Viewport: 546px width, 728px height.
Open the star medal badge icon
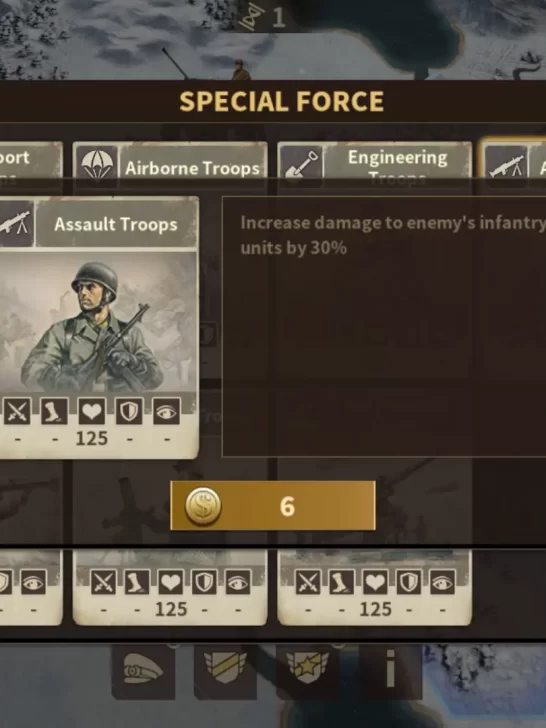(x=307, y=671)
